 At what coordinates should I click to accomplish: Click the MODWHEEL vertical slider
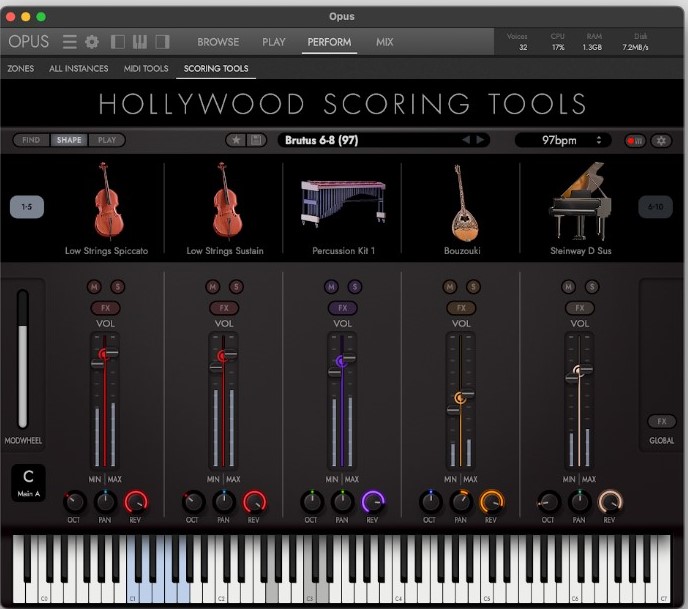click(22, 358)
